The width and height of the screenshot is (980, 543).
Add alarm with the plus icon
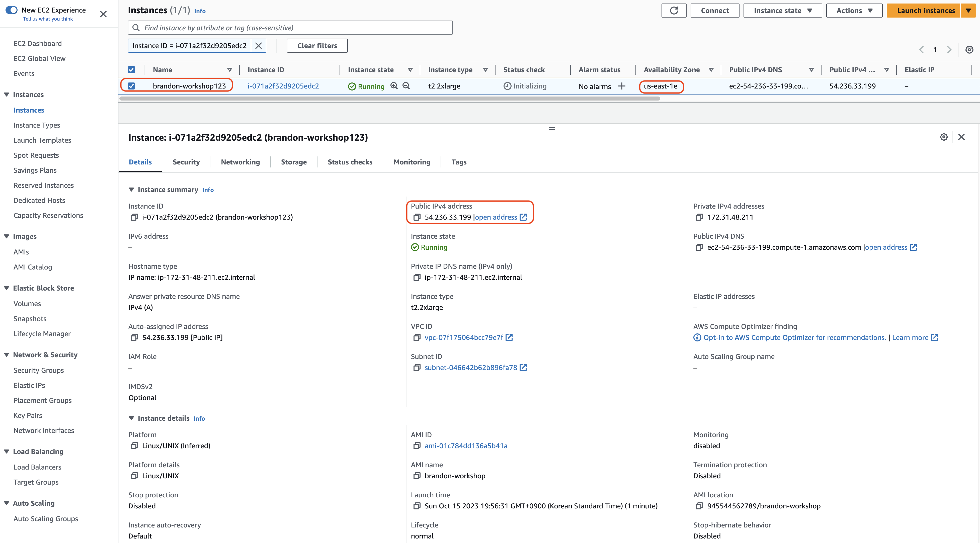622,86
